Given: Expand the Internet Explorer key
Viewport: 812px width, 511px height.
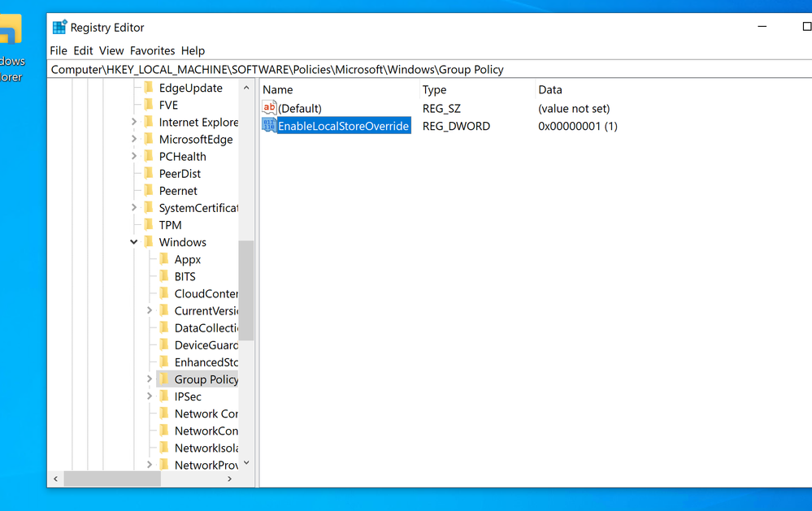Looking at the screenshot, I should tap(133, 122).
